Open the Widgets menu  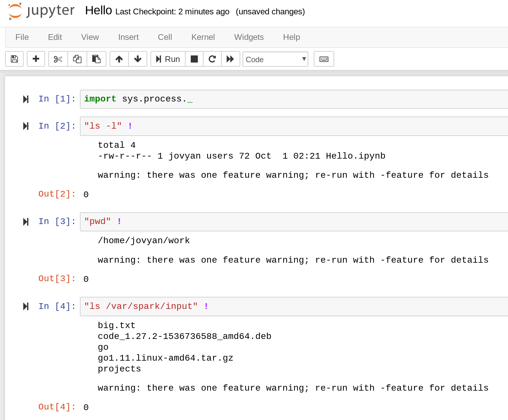(x=249, y=37)
